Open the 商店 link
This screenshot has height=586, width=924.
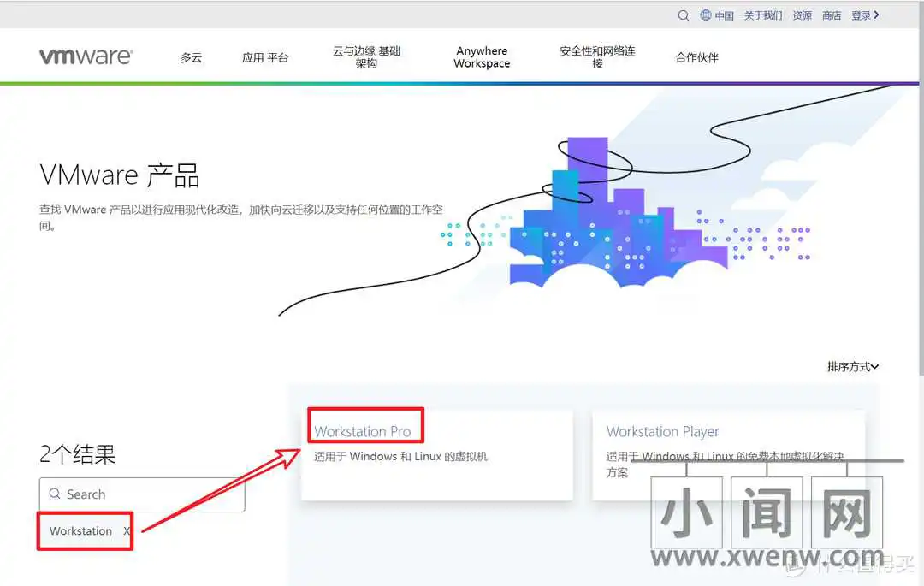coord(832,15)
